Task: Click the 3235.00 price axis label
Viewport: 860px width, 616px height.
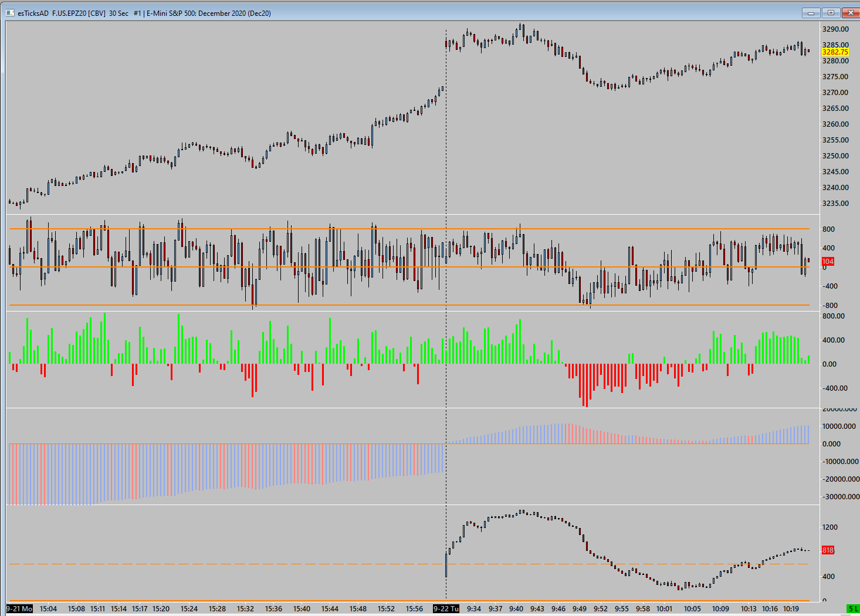Action: [x=835, y=204]
